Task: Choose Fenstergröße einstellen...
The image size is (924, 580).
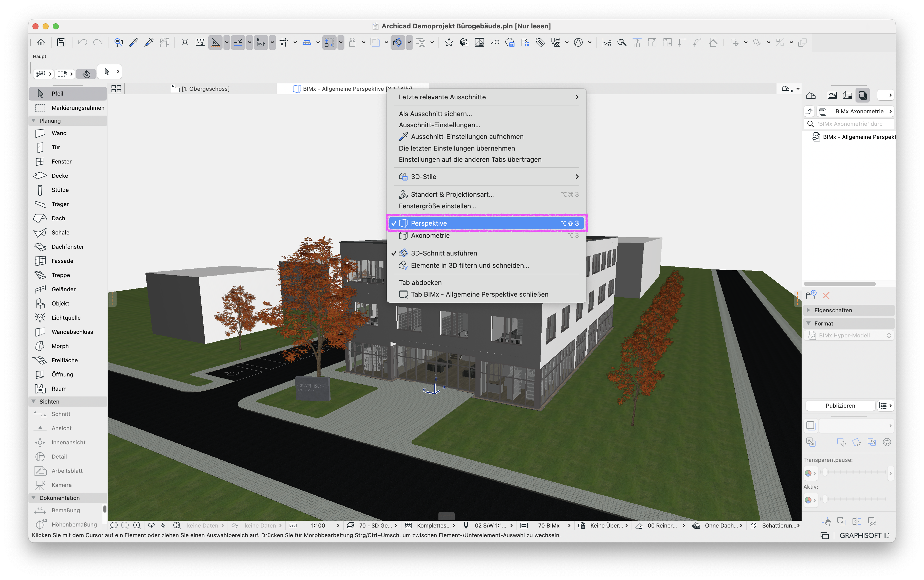Action: pos(486,206)
